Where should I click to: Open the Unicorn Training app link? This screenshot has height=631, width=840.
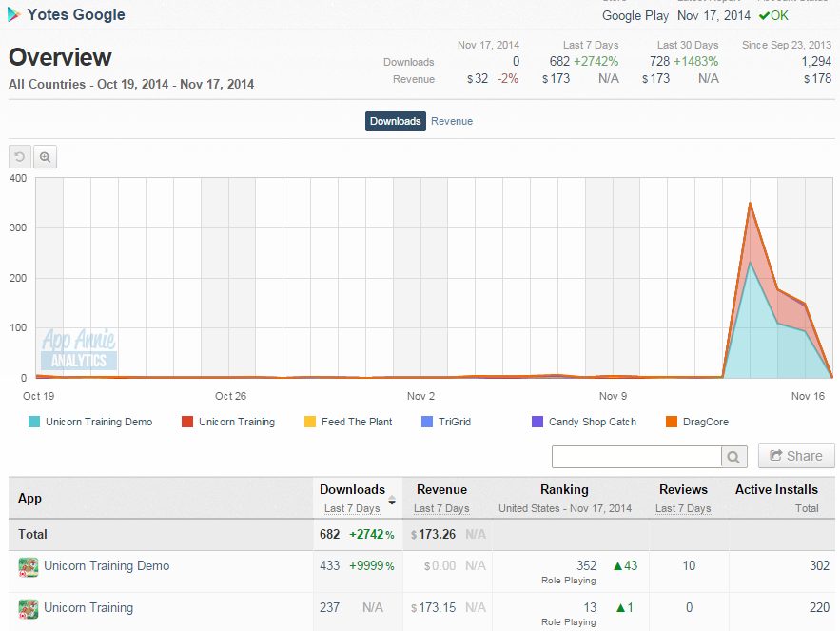click(x=88, y=607)
